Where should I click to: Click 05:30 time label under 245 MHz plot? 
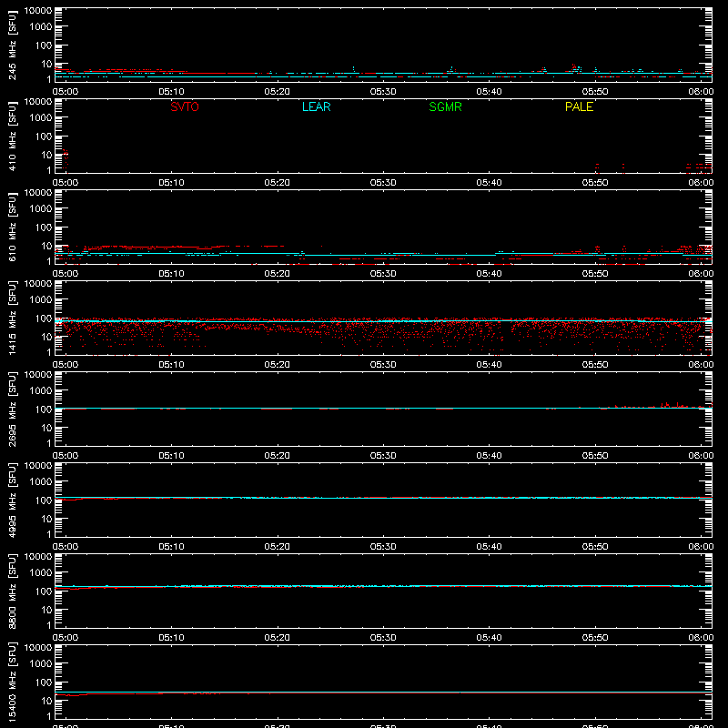[x=383, y=92]
